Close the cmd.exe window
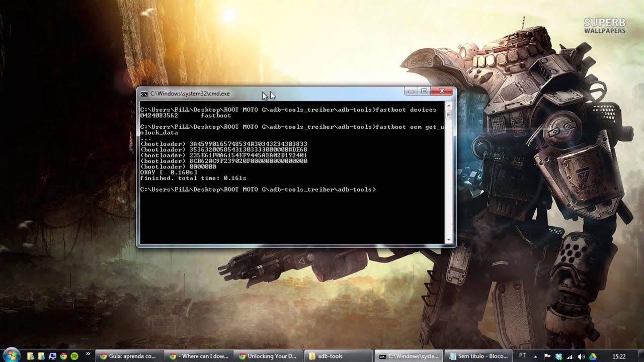Image resolution: width=644 pixels, height=362 pixels. 442,92
